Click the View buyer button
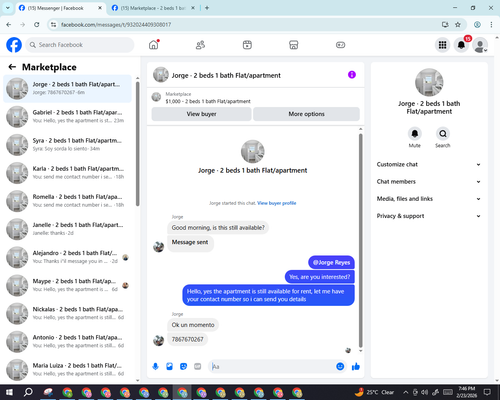 pos(201,114)
